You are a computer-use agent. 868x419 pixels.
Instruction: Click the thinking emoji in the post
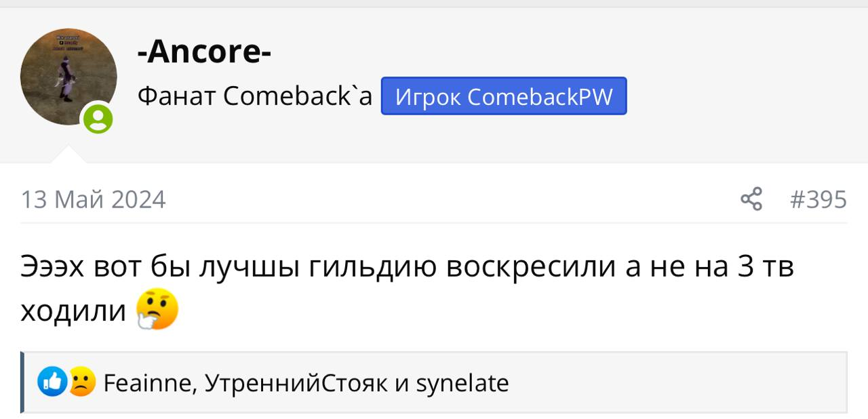pos(157,310)
